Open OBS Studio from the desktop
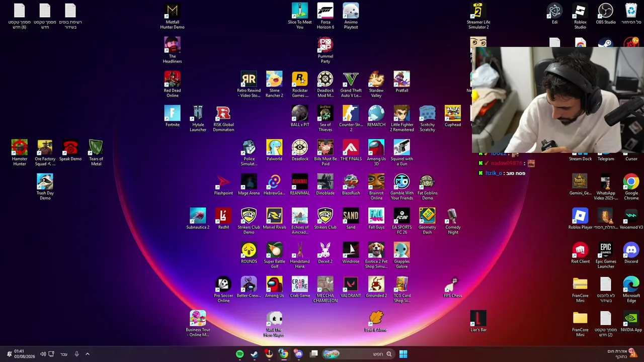 point(606,14)
